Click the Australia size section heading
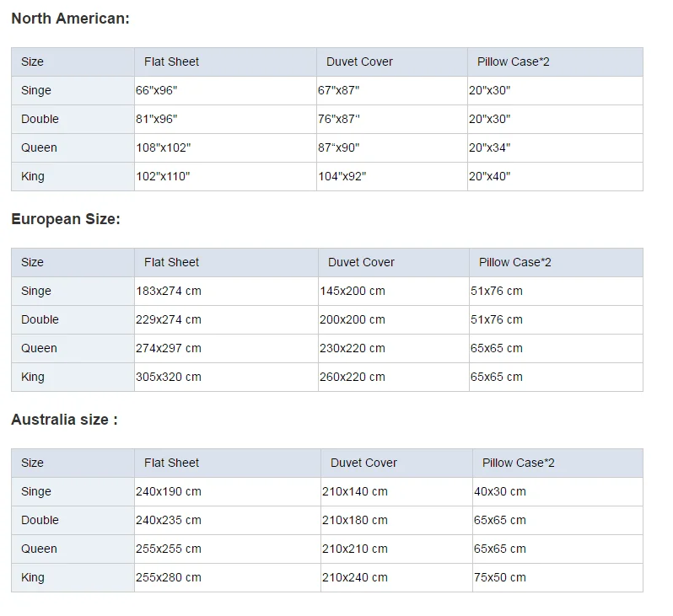The width and height of the screenshot is (673, 616). coord(64,420)
